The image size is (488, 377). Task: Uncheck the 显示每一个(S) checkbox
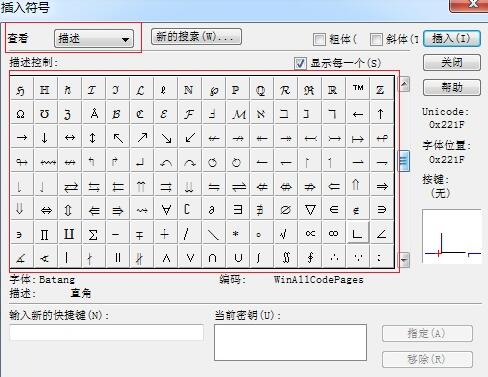click(x=300, y=63)
